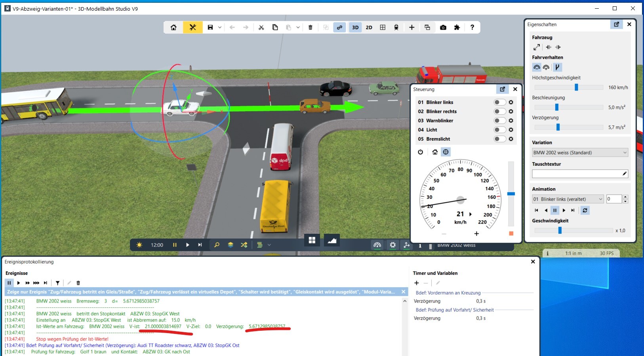Click the Tauschtextur input field
This screenshot has height=356, width=644.
point(576,174)
